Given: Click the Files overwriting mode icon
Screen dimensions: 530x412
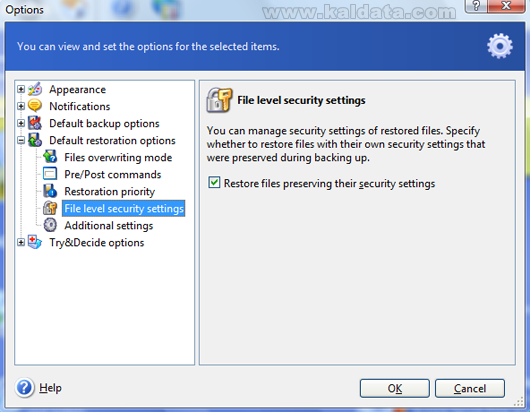Looking at the screenshot, I should click(50, 157).
